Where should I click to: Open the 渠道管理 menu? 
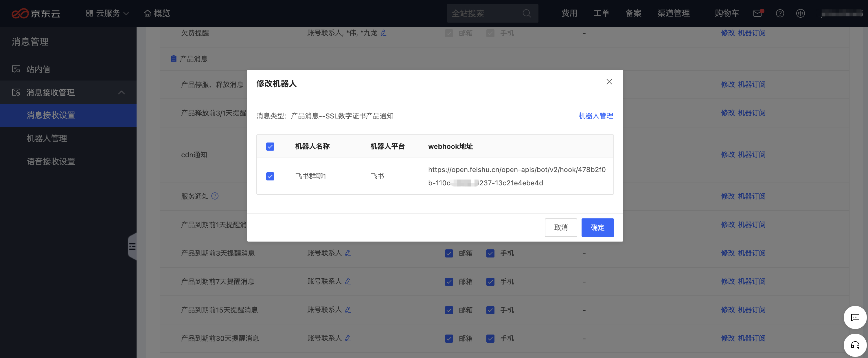674,14
